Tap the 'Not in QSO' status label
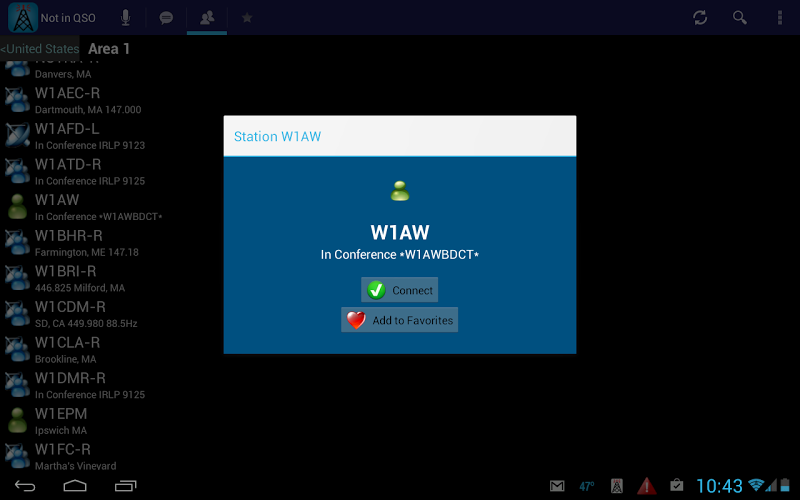The image size is (800, 500). pyautogui.click(x=68, y=18)
